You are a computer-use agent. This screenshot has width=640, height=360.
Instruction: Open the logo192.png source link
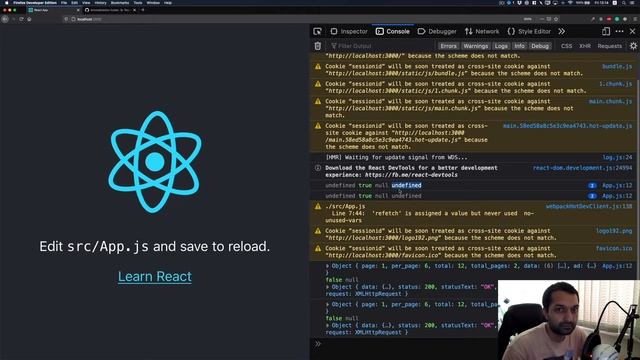pos(614,231)
